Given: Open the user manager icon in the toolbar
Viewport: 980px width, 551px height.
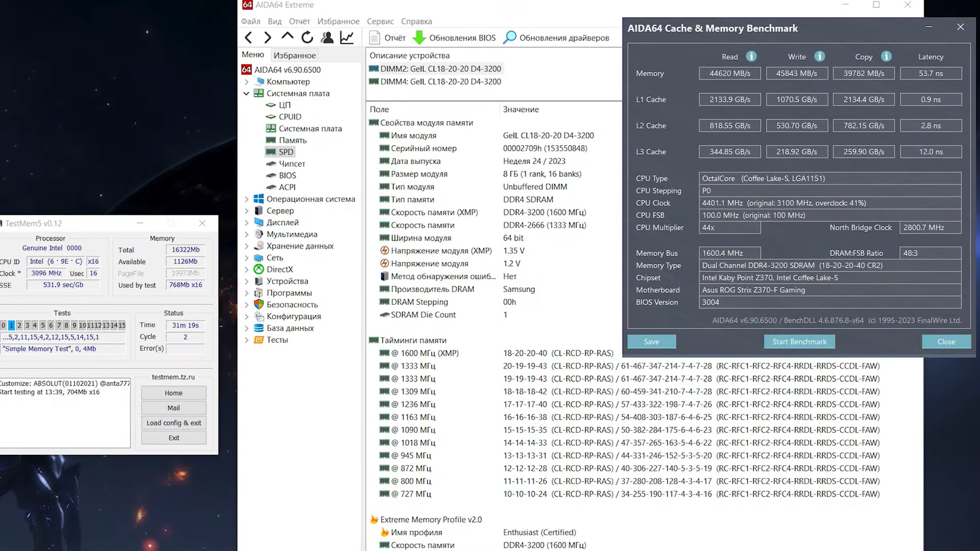Looking at the screenshot, I should [x=327, y=38].
